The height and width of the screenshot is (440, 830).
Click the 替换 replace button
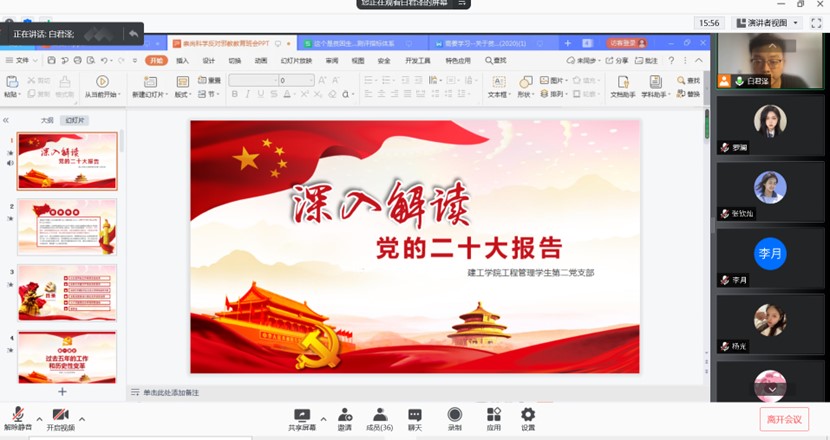(x=688, y=94)
